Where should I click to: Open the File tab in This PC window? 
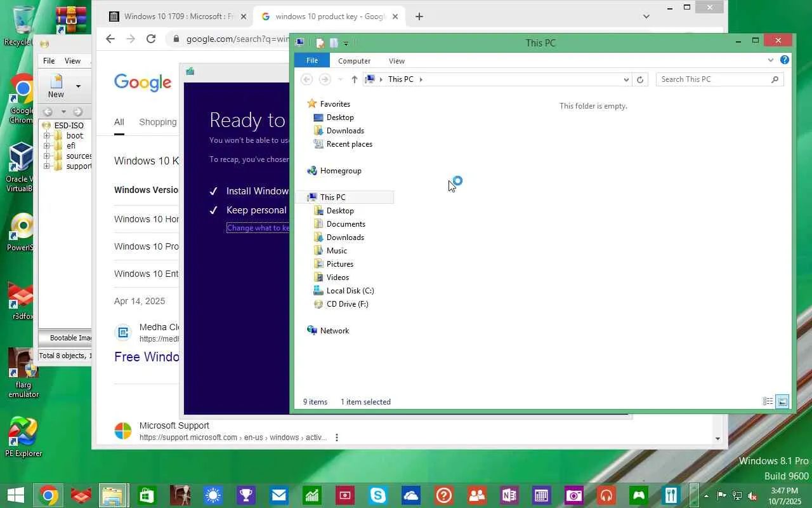312,60
